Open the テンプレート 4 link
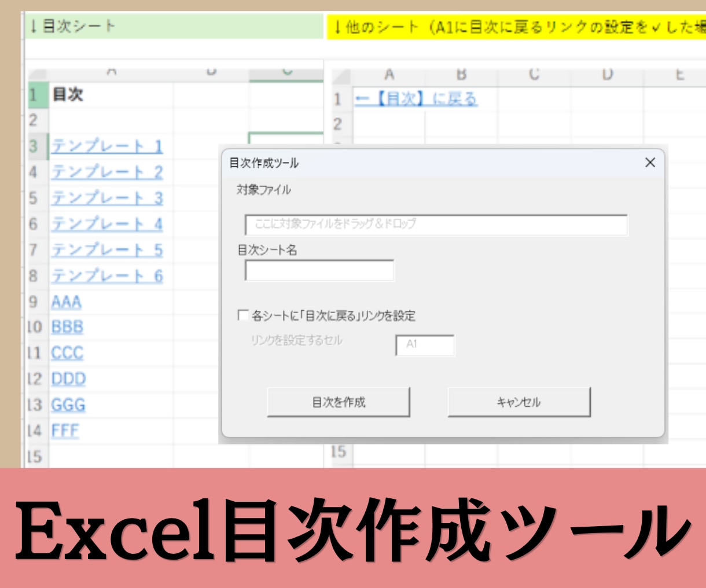The height and width of the screenshot is (588, 706). (x=107, y=224)
